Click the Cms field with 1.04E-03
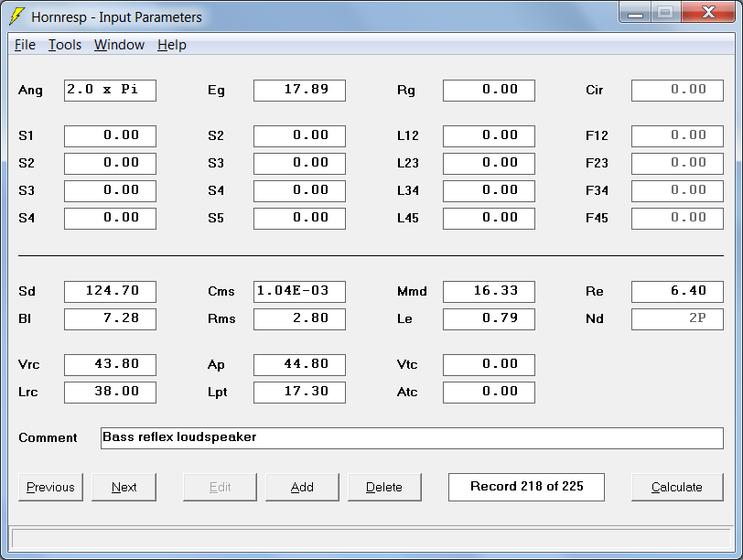 (299, 292)
